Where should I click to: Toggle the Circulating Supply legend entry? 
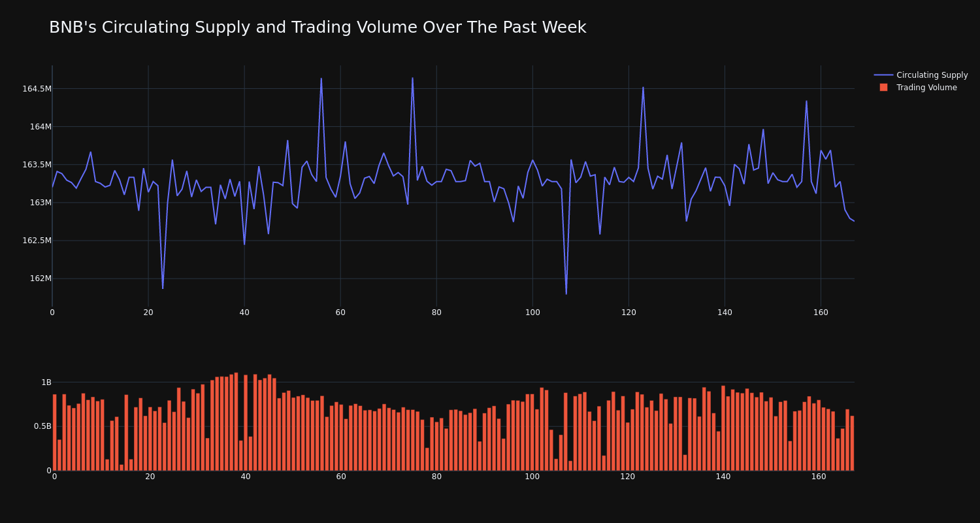click(x=921, y=75)
